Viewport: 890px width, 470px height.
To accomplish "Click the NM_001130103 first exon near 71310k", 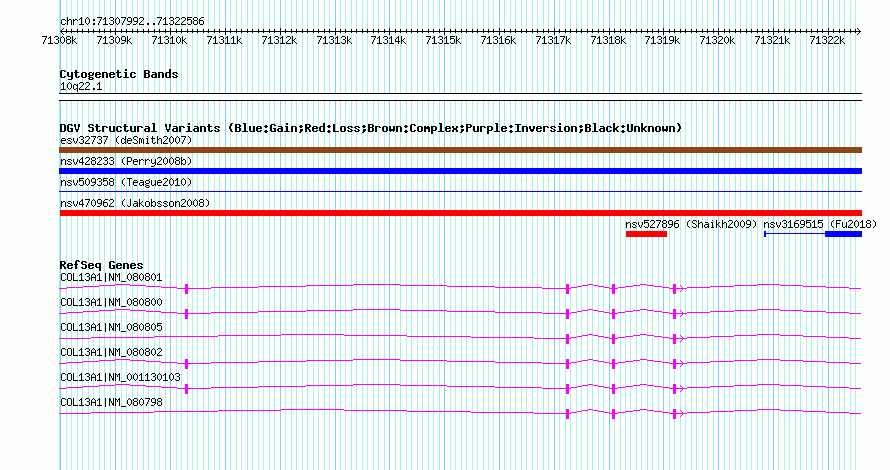I will click(187, 389).
